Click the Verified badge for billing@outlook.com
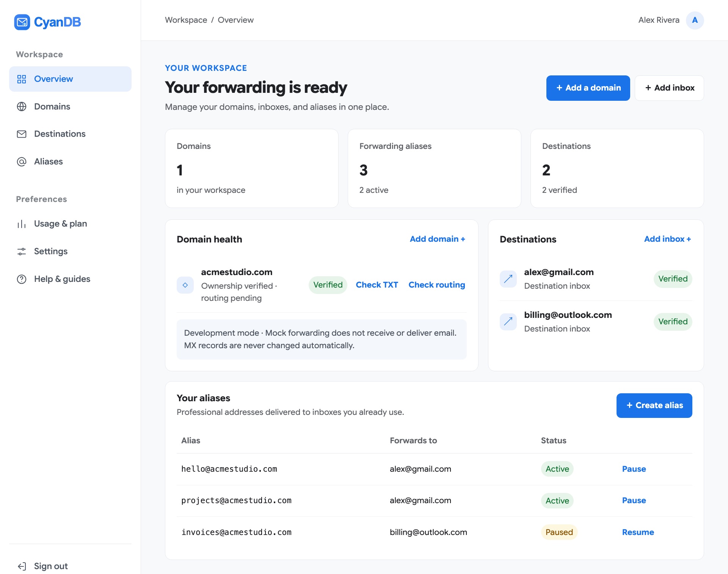This screenshot has width=728, height=574. click(x=673, y=322)
